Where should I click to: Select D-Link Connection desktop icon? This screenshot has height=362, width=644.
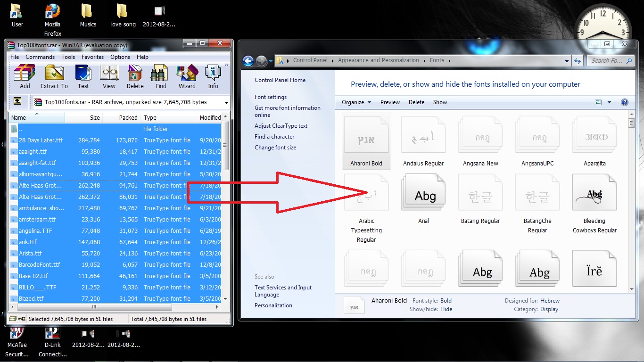coord(53,341)
